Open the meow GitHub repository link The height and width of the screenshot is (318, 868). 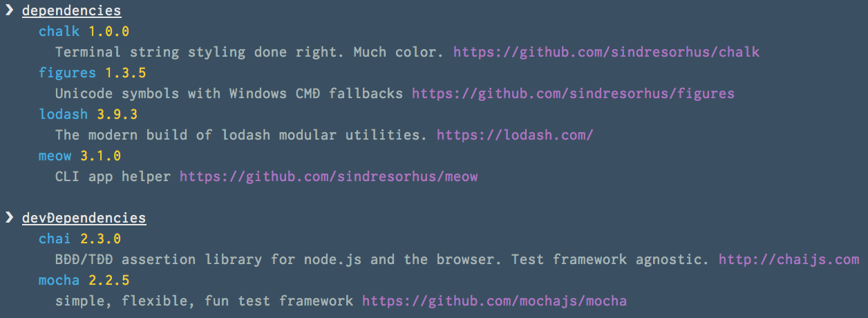coord(328,176)
